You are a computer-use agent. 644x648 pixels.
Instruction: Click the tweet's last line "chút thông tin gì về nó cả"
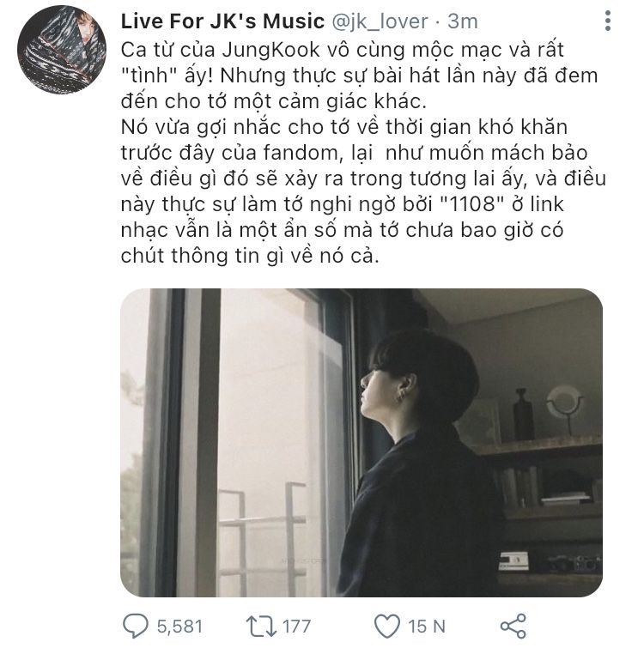250,257
